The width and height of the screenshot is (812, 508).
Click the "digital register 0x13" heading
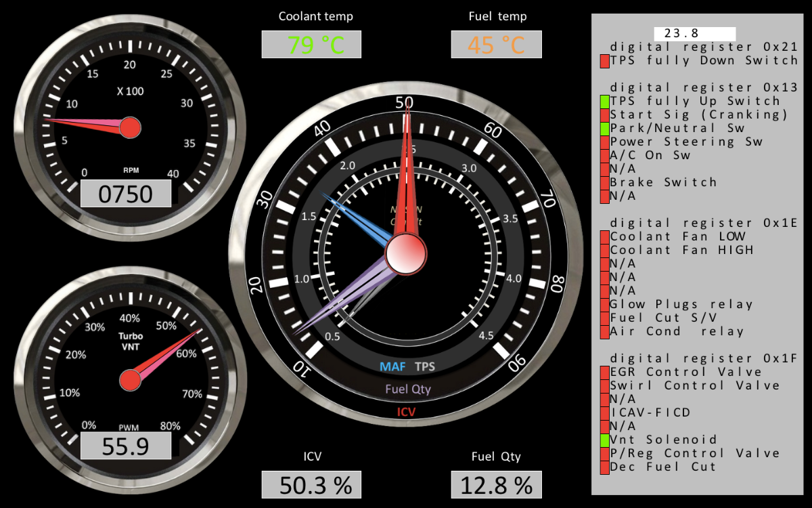[x=704, y=87]
